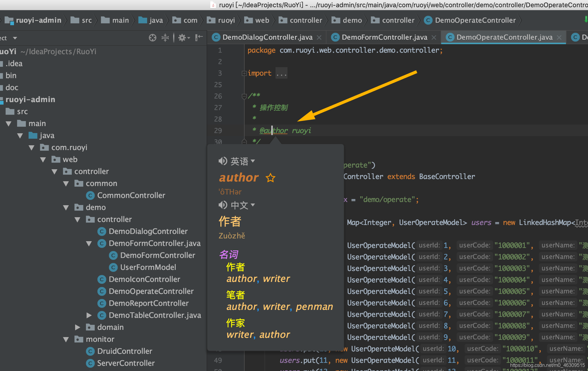The image size is (588, 371).
Task: Collapse the web package
Action: (43, 160)
